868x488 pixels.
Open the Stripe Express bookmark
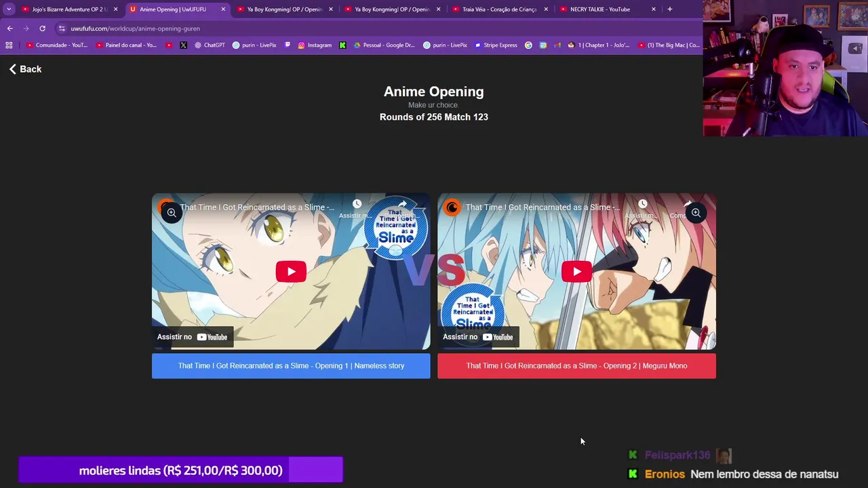pos(496,45)
